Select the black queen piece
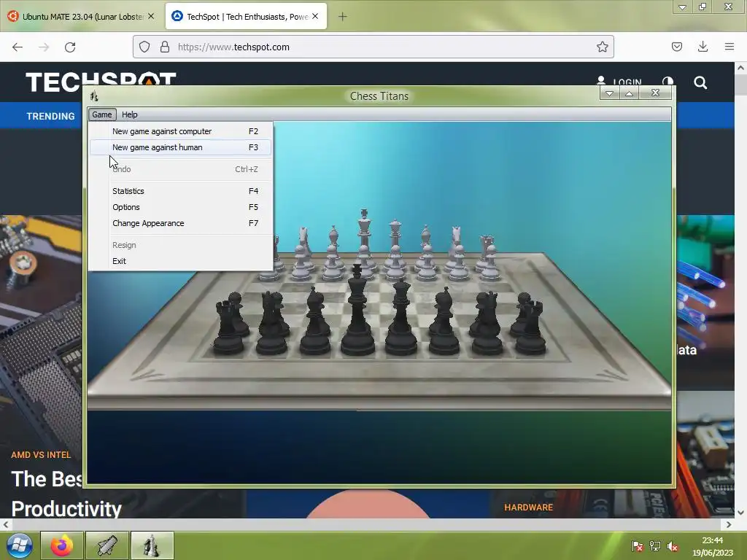747x560 pixels. (400, 318)
